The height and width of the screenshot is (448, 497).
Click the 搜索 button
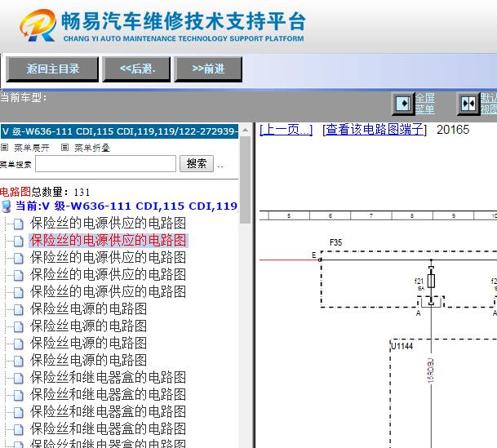(197, 164)
